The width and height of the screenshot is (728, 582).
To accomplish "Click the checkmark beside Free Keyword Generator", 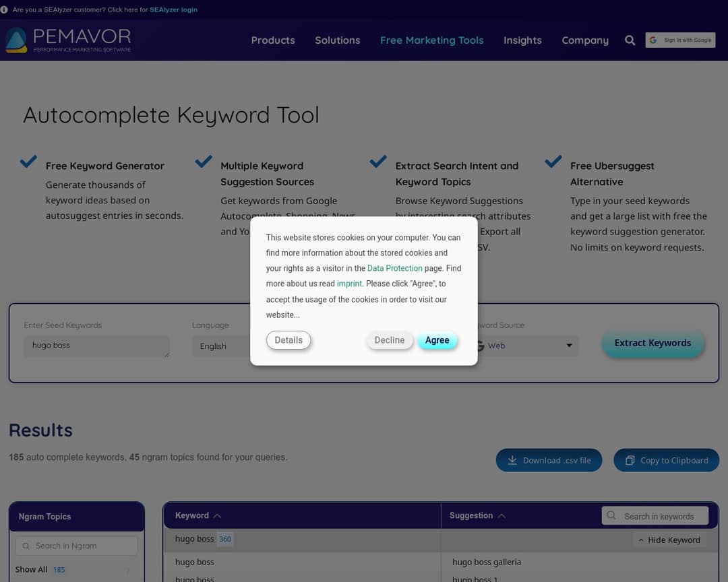I will pyautogui.click(x=28, y=161).
